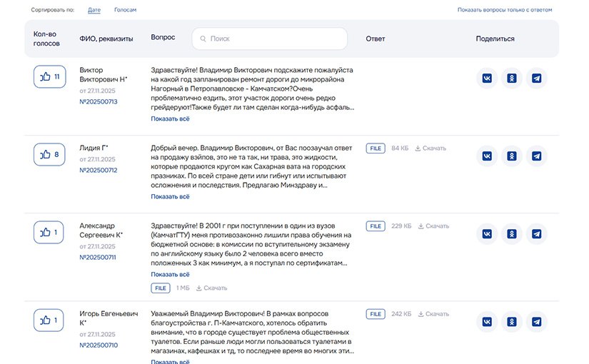Image resolution: width=589 pixels, height=364 pixels.
Task: Click the name Игорь Евгеньевич К
Action: click(109, 318)
